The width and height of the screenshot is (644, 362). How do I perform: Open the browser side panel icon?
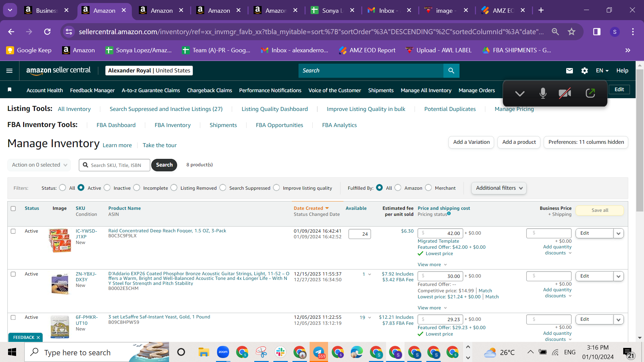point(597,32)
